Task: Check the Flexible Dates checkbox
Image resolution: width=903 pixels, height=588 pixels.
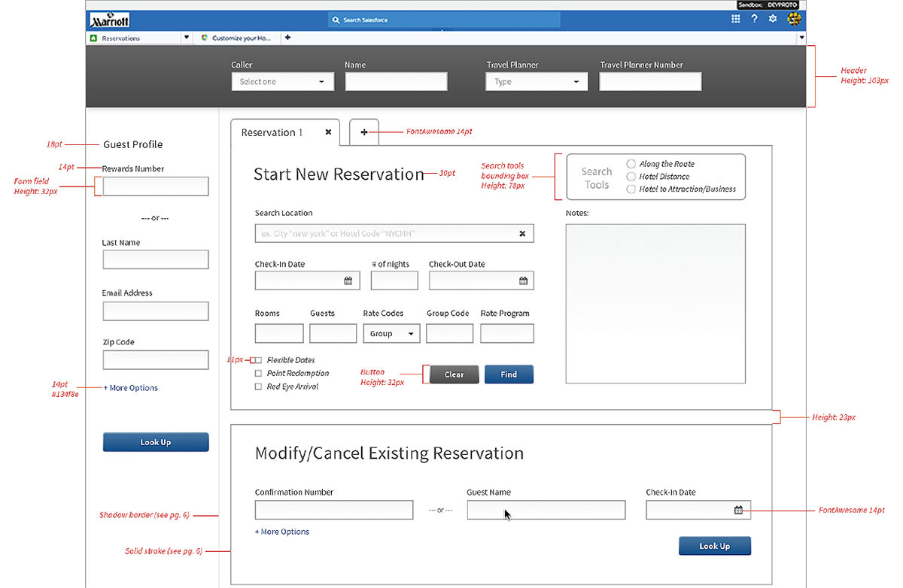Action: pos(258,360)
